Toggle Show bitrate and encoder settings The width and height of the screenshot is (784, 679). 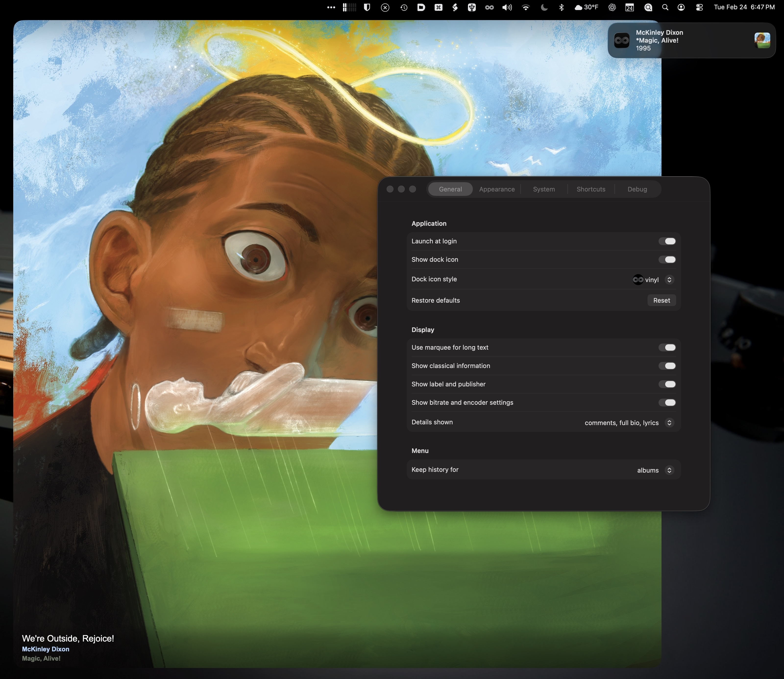tap(667, 402)
